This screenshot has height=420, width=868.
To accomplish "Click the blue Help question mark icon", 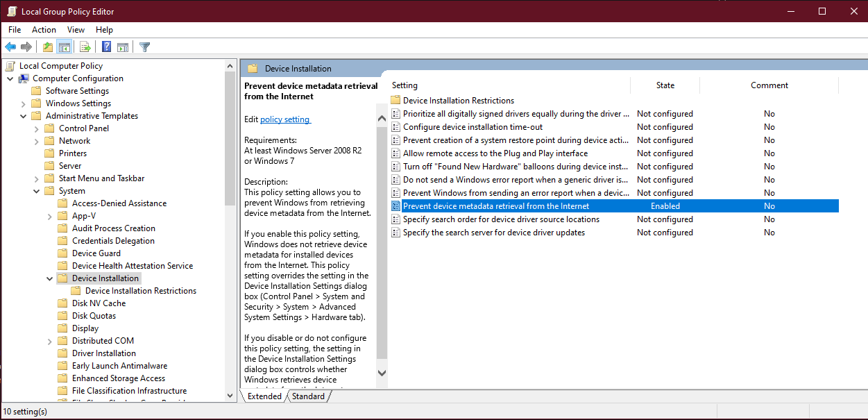I will [107, 47].
